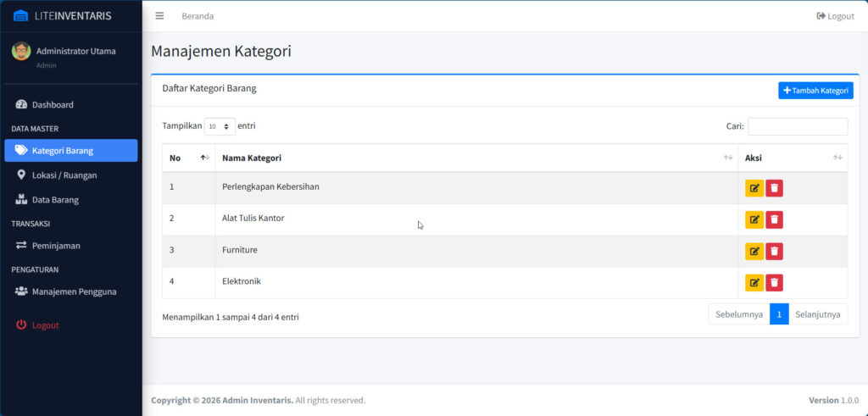868x416 pixels.
Task: Click the administrator avatar picture
Action: point(21,52)
